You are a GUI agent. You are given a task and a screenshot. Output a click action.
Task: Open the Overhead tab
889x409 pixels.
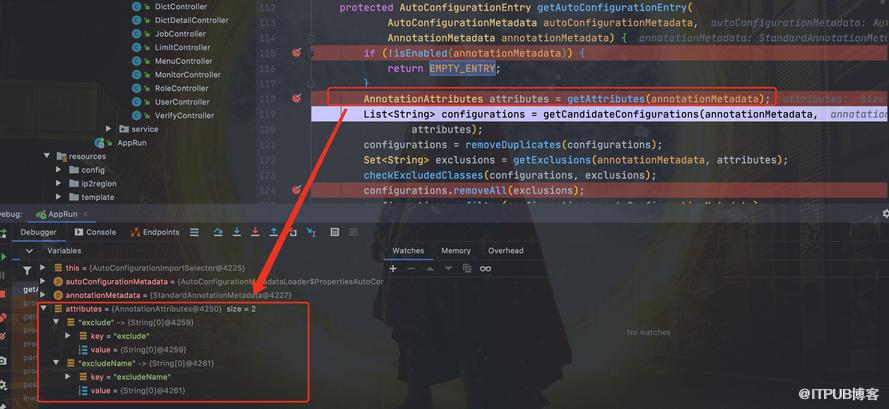[x=506, y=251]
